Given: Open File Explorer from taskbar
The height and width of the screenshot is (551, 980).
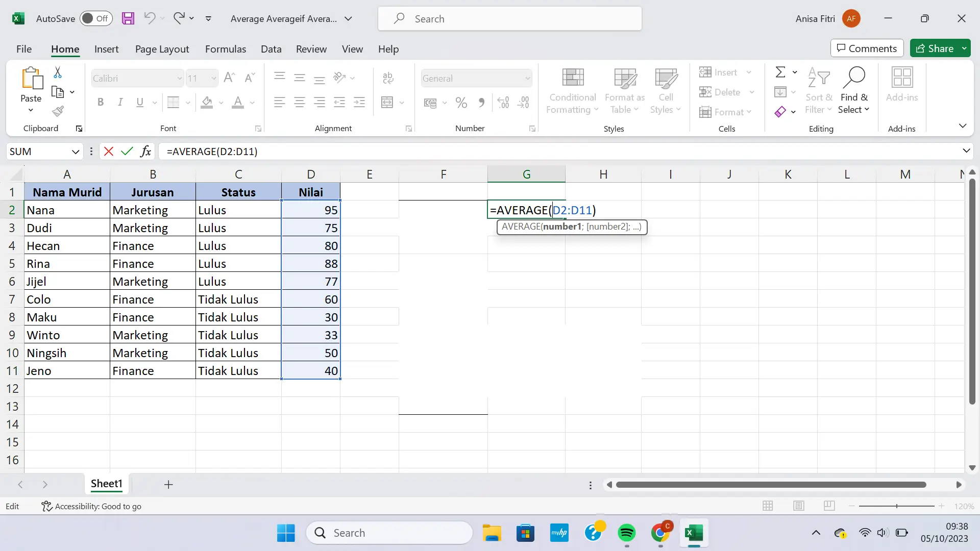Looking at the screenshot, I should click(x=492, y=533).
